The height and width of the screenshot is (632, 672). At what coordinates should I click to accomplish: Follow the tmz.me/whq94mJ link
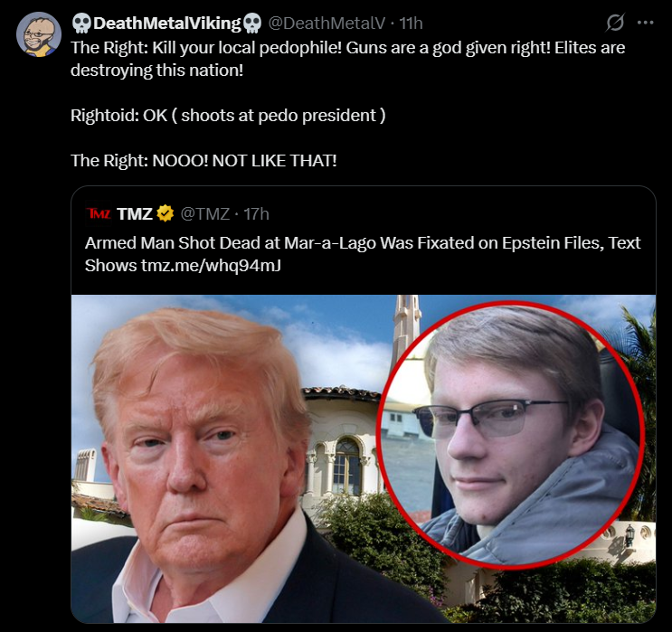[211, 266]
